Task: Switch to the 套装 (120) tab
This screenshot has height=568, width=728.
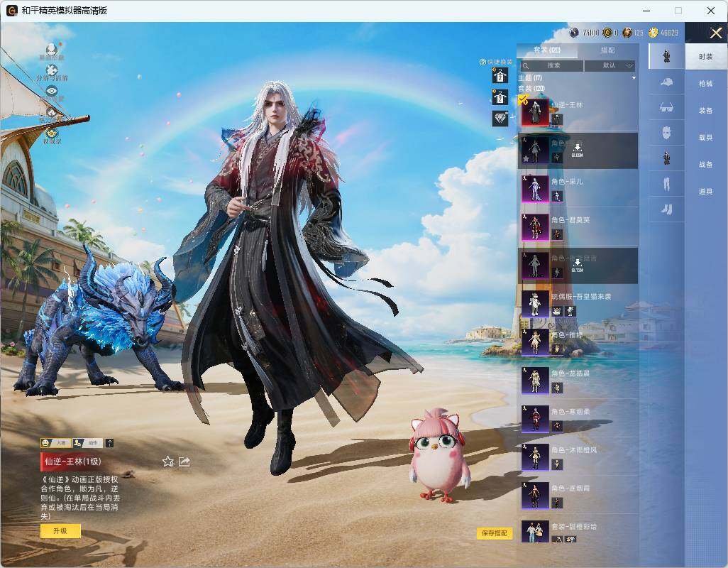Action: coord(547,50)
